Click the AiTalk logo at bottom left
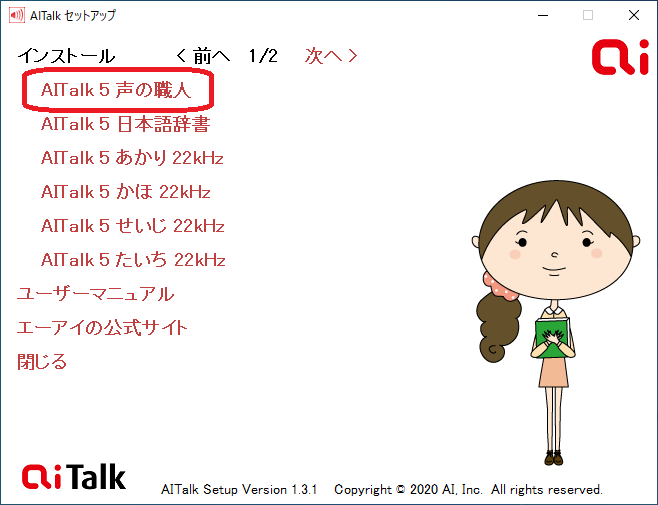 pos(74,476)
